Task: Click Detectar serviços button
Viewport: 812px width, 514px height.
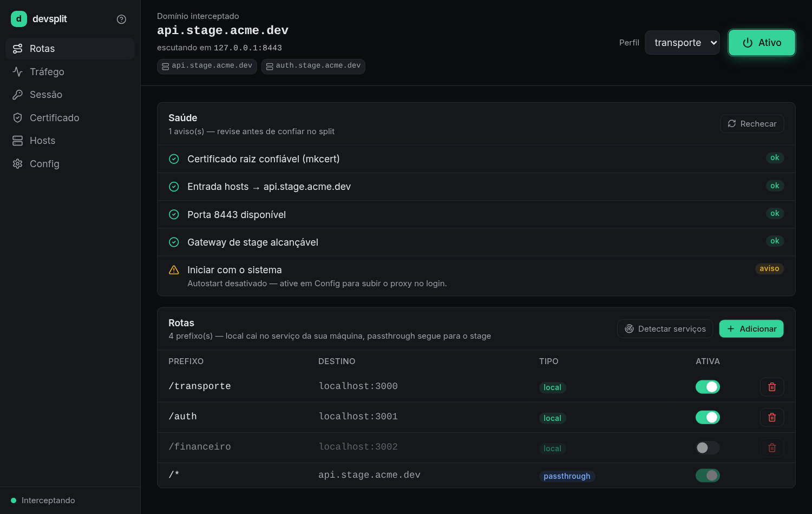Action: [665, 329]
